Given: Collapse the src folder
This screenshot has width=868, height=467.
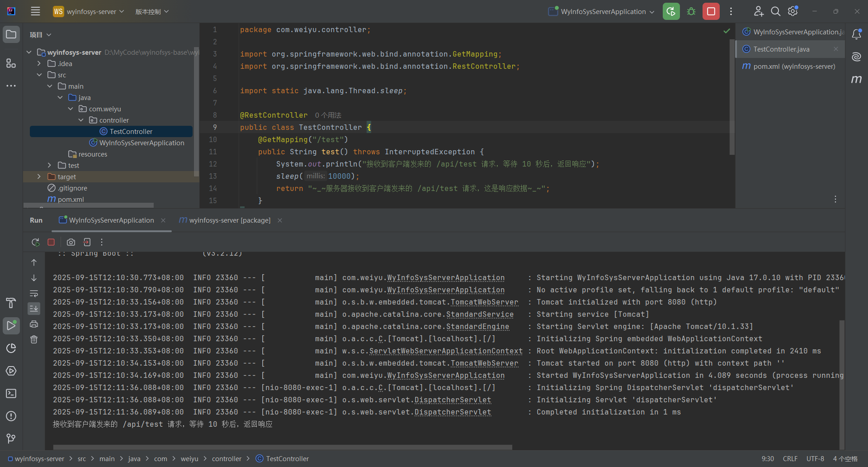Looking at the screenshot, I should click(39, 75).
